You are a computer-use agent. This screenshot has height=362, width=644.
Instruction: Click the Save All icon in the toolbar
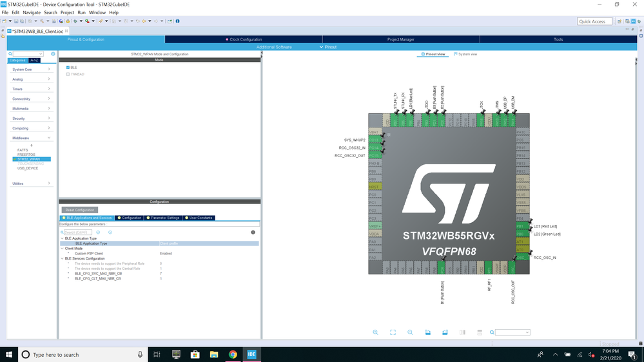pos(22,21)
